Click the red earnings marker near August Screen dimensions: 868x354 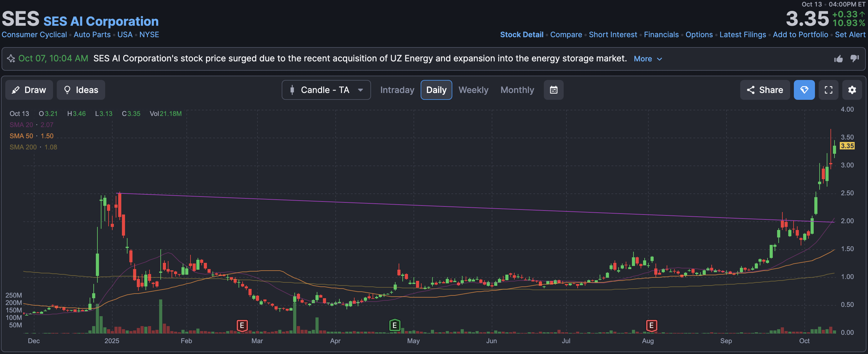coord(651,325)
